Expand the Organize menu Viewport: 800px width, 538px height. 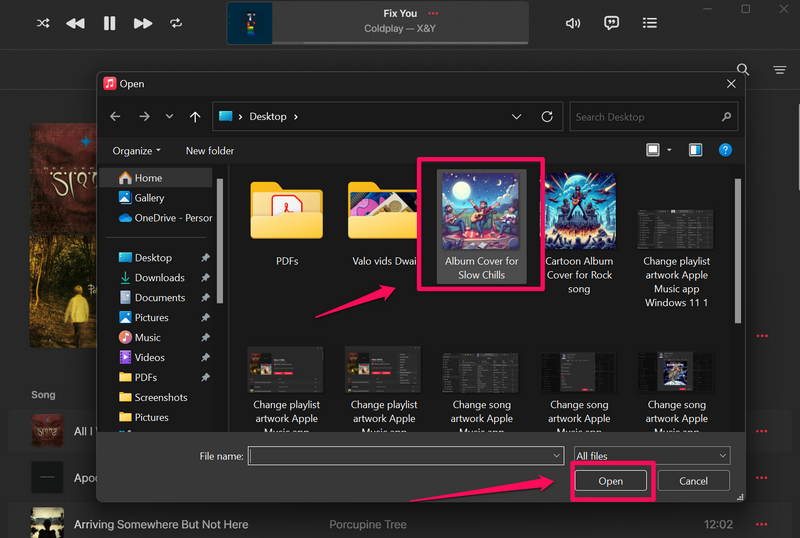137,151
